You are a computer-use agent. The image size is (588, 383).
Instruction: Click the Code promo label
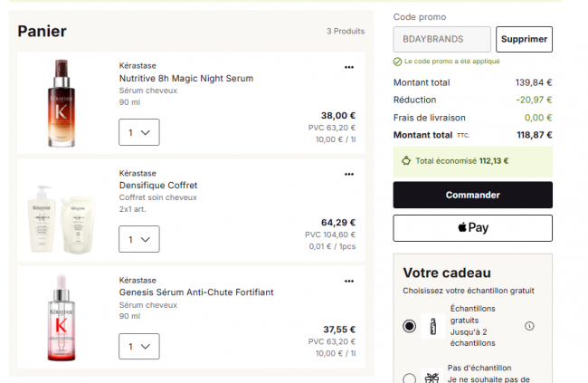pyautogui.click(x=420, y=17)
